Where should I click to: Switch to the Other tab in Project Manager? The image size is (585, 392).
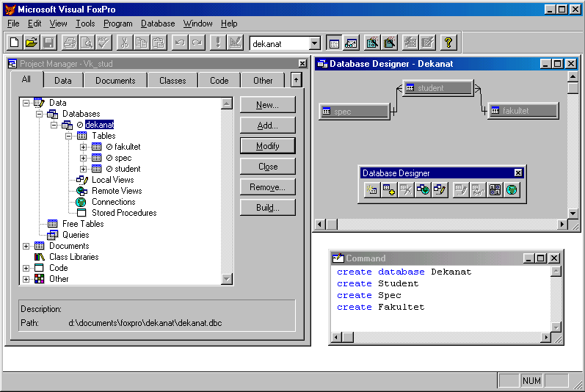point(263,81)
